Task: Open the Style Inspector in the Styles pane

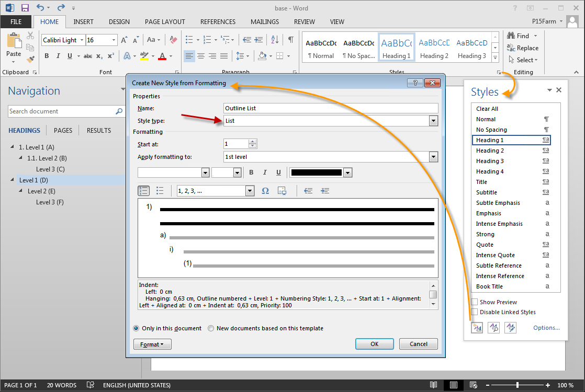Action: point(493,327)
